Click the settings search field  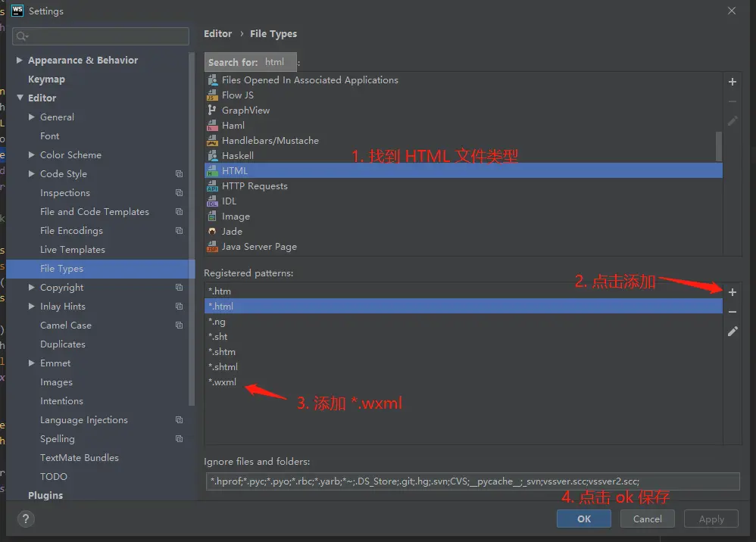coord(101,36)
